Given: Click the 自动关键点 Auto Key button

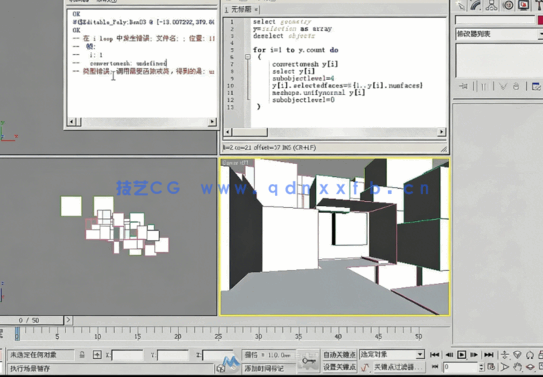Looking at the screenshot, I should click(339, 354).
